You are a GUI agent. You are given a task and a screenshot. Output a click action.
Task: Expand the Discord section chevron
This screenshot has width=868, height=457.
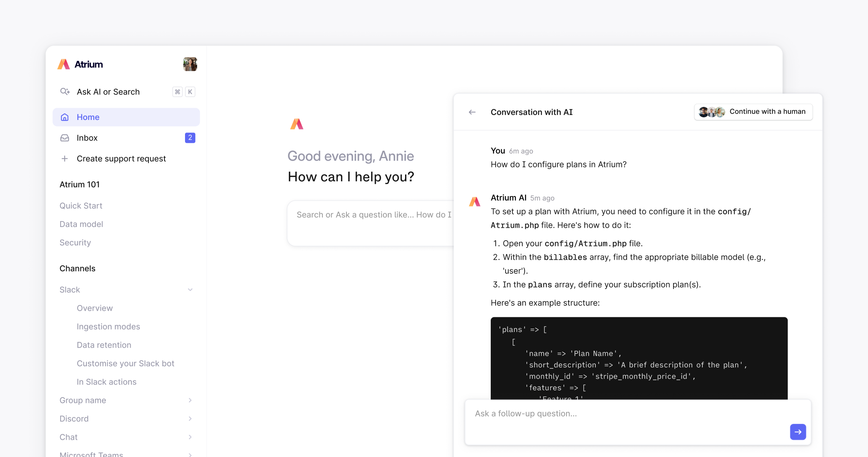(x=190, y=419)
